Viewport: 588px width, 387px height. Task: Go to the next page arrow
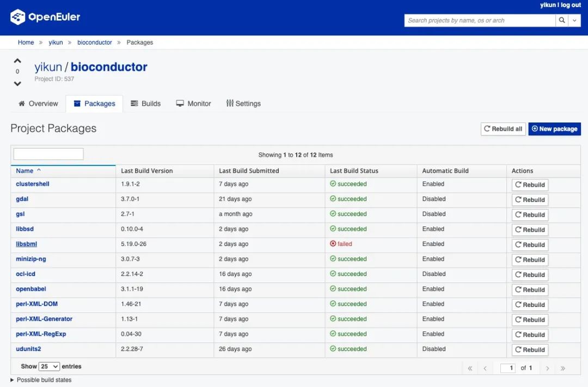point(547,368)
